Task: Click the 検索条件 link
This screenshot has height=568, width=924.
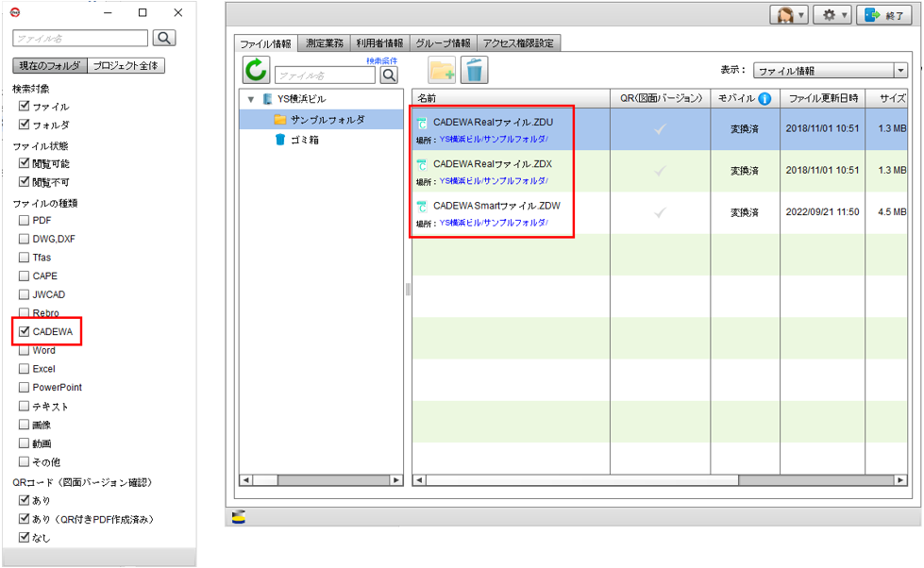Action: point(381,60)
